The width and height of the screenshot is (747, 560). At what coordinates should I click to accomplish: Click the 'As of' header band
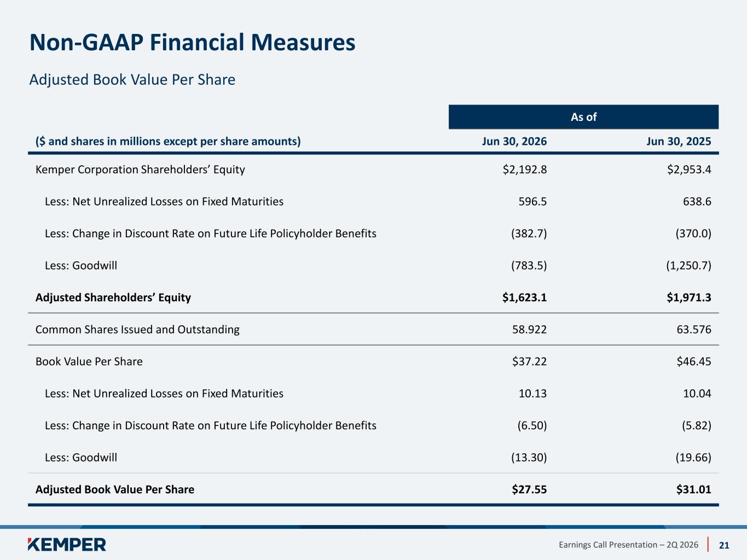tap(583, 117)
